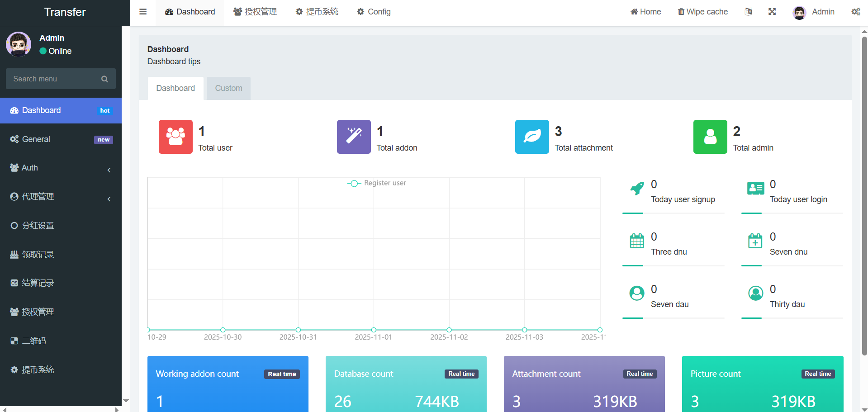Click the fullscreen expand icon
The height and width of the screenshot is (412, 868).
(x=772, y=12)
